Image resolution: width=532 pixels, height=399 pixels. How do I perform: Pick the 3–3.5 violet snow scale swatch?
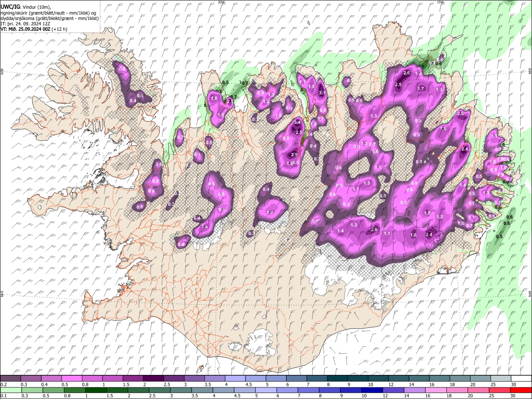pos(194,379)
